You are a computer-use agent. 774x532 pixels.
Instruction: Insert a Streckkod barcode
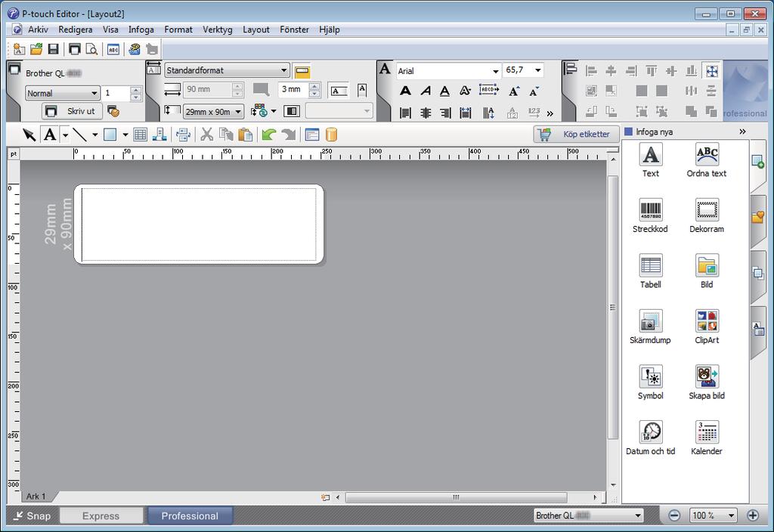(650, 215)
